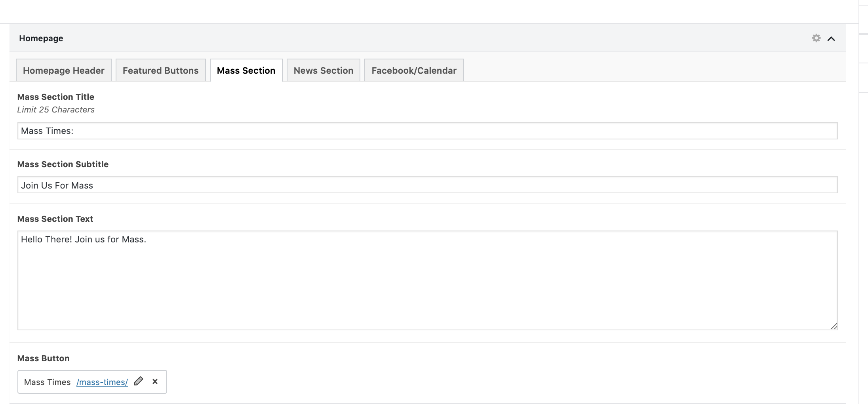
Task: Follow the /mass-times/ link
Action: [x=102, y=382]
